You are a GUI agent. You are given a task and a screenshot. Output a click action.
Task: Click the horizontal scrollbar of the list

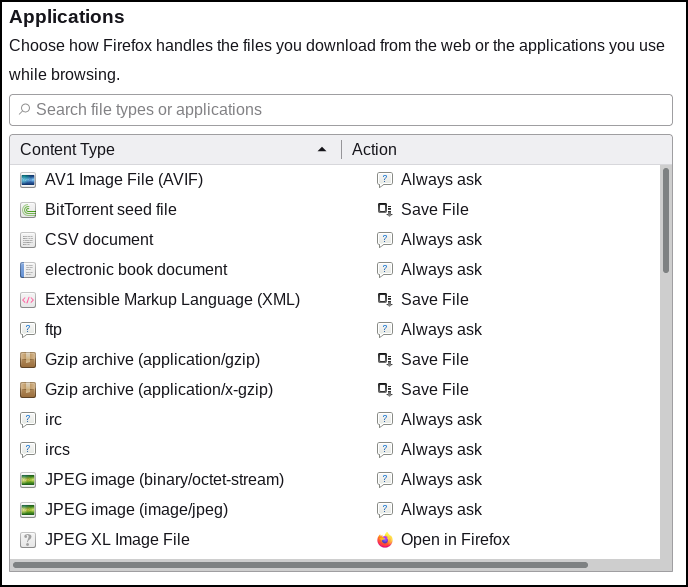(x=300, y=565)
